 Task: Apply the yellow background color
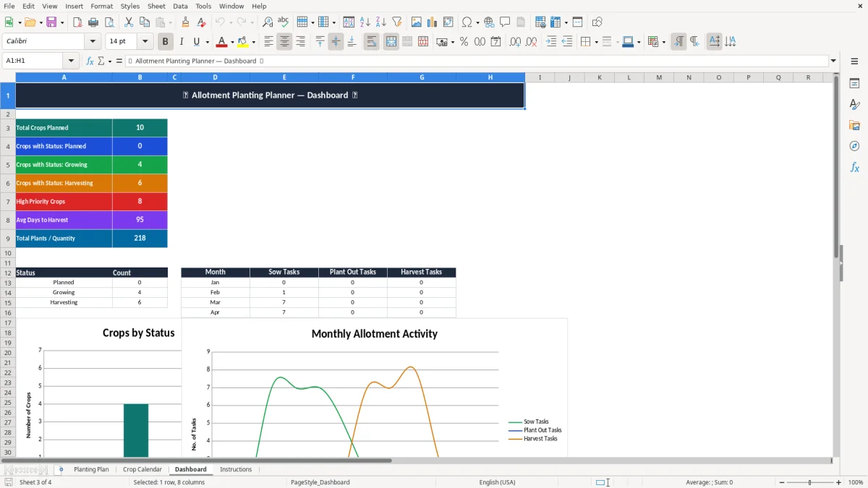click(x=243, y=42)
